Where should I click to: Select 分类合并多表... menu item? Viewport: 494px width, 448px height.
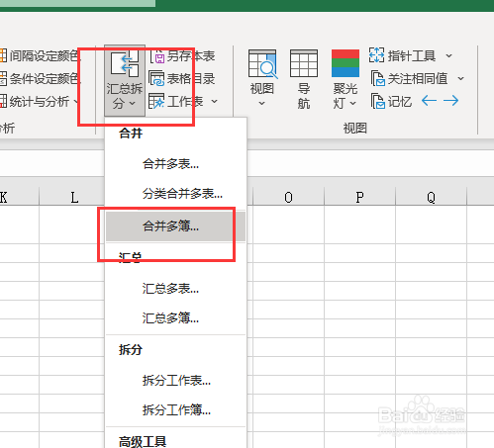pos(175,194)
